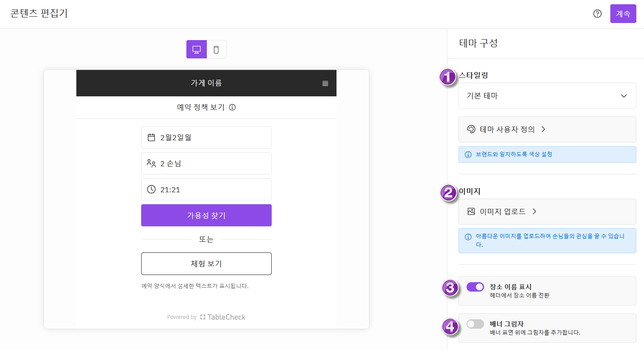Click the palette icon for 테마 사용자 정의
The width and height of the screenshot is (644, 350).
471,129
